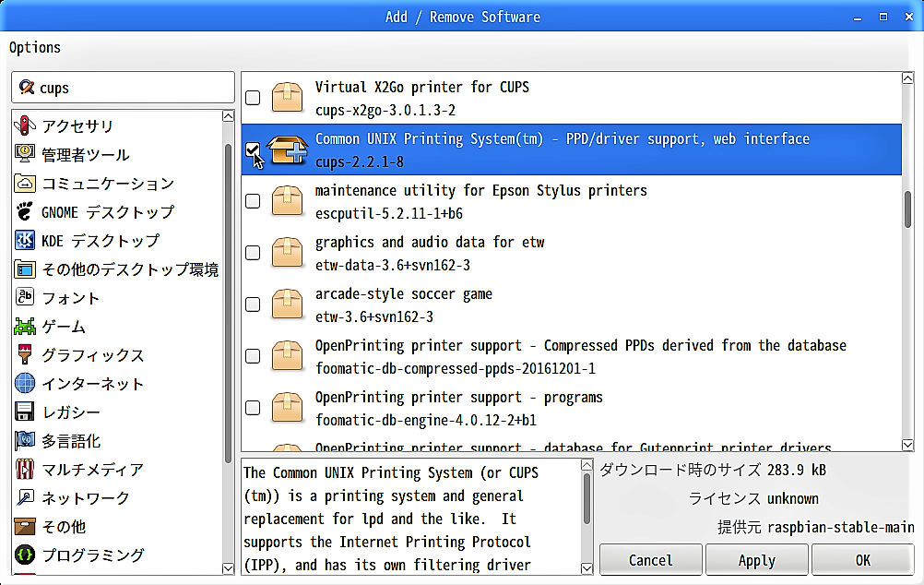This screenshot has width=924, height=585.
Task: Select the グラフィックス paintbrush icon
Action: (25, 354)
